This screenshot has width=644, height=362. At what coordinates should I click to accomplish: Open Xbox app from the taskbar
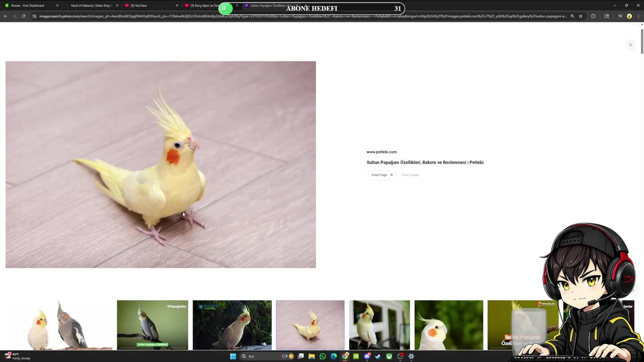tap(389, 356)
